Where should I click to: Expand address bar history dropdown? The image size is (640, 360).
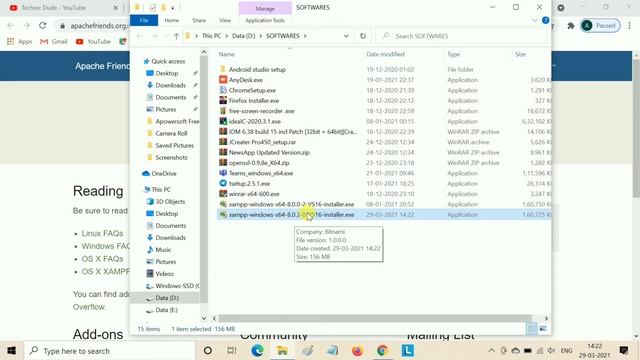pos(346,36)
